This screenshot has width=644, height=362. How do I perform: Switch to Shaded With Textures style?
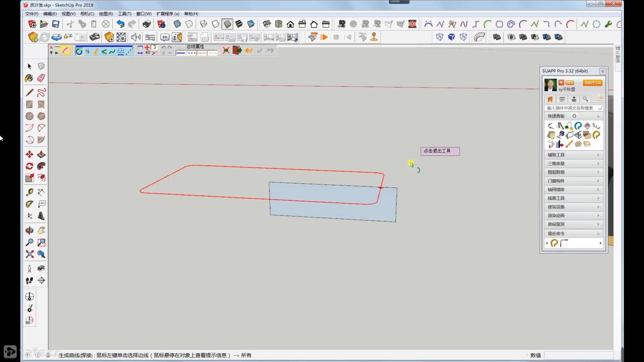tap(239, 24)
